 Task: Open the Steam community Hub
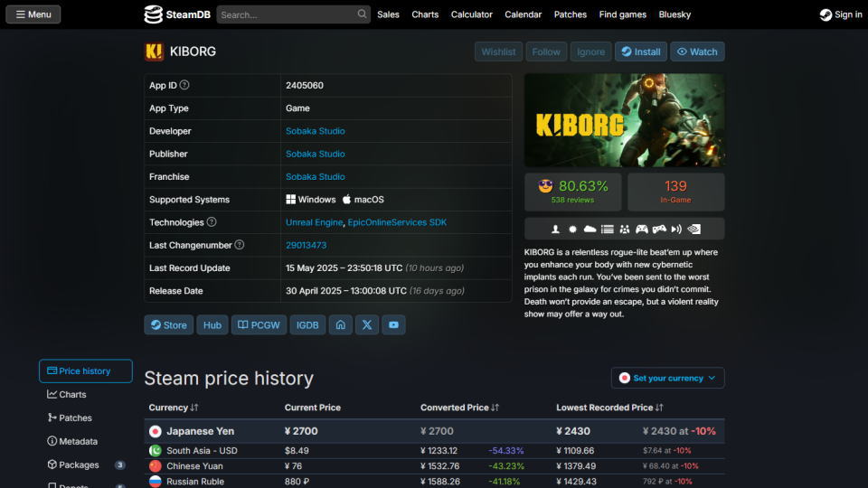point(212,324)
